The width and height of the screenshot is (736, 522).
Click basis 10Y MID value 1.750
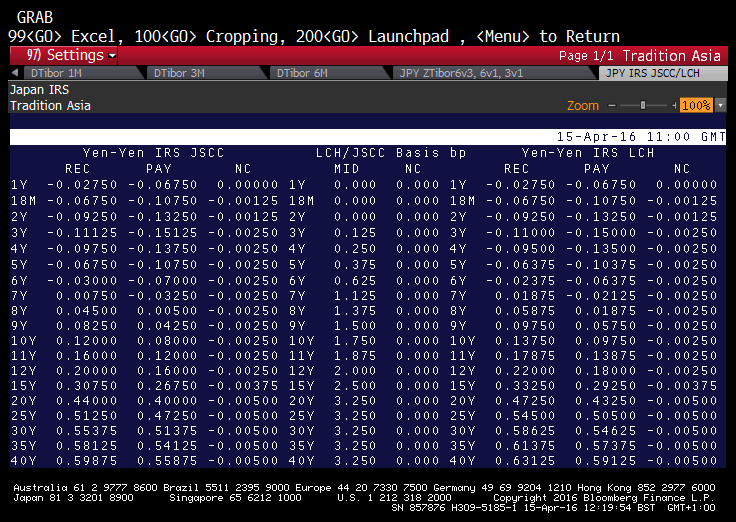tap(355, 341)
